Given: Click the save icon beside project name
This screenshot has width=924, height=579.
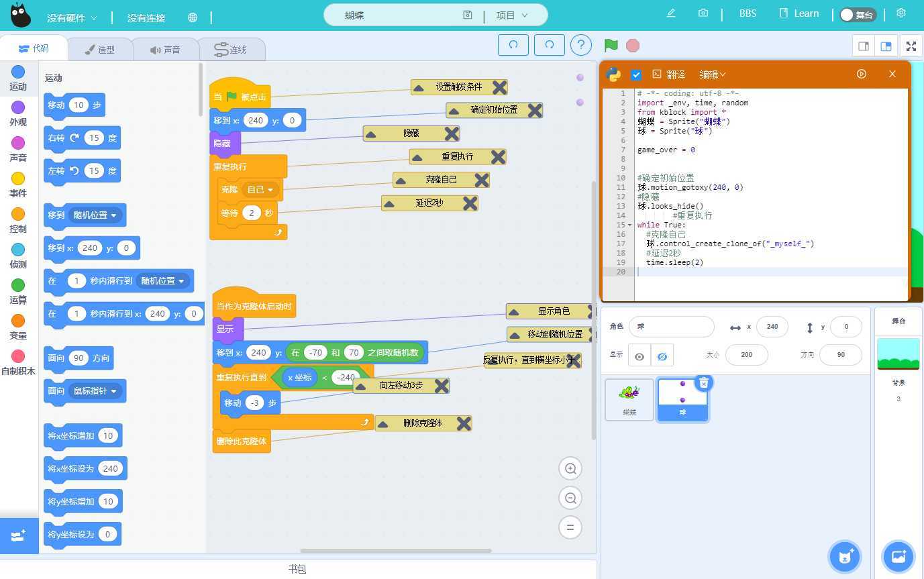Looking at the screenshot, I should point(468,15).
